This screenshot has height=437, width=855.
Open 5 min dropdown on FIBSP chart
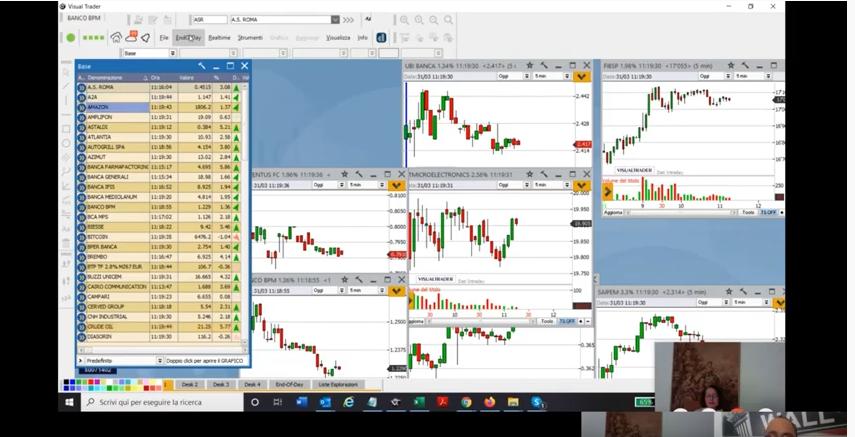click(767, 76)
